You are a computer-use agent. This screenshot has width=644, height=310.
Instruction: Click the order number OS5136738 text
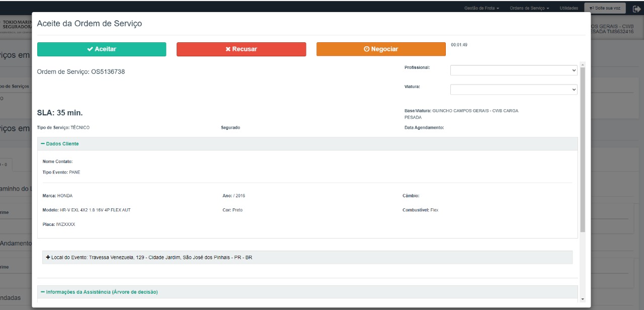[x=108, y=72]
